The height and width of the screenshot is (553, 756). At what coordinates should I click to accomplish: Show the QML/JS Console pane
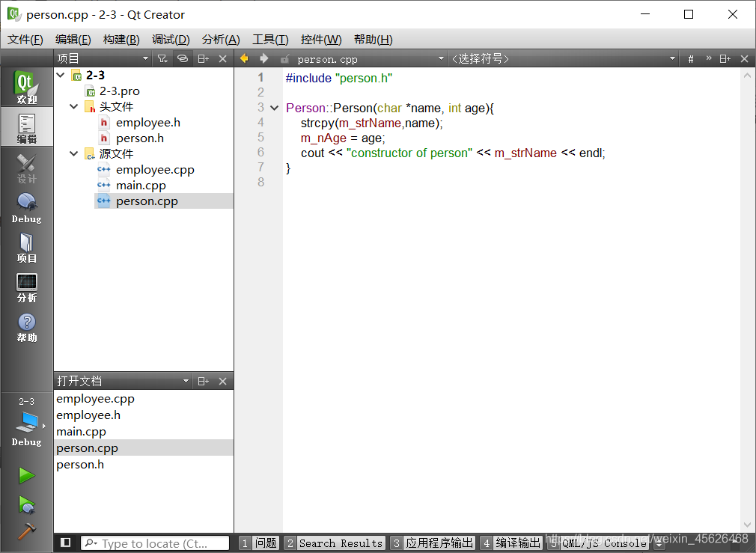point(598,543)
